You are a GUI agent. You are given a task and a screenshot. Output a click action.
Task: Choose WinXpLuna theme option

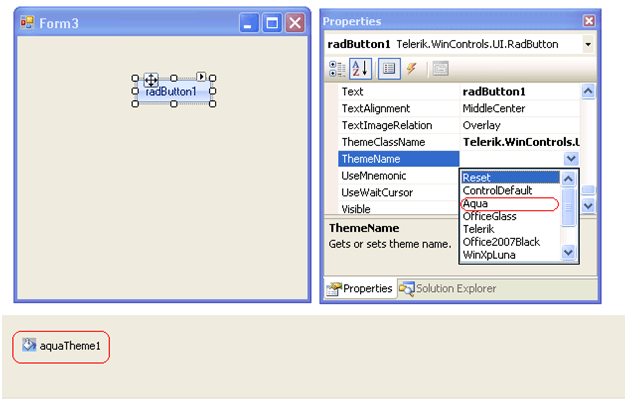pyautogui.click(x=510, y=255)
